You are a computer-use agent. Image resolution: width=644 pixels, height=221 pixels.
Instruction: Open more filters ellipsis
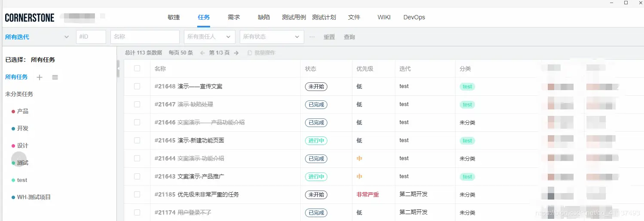coord(312,37)
